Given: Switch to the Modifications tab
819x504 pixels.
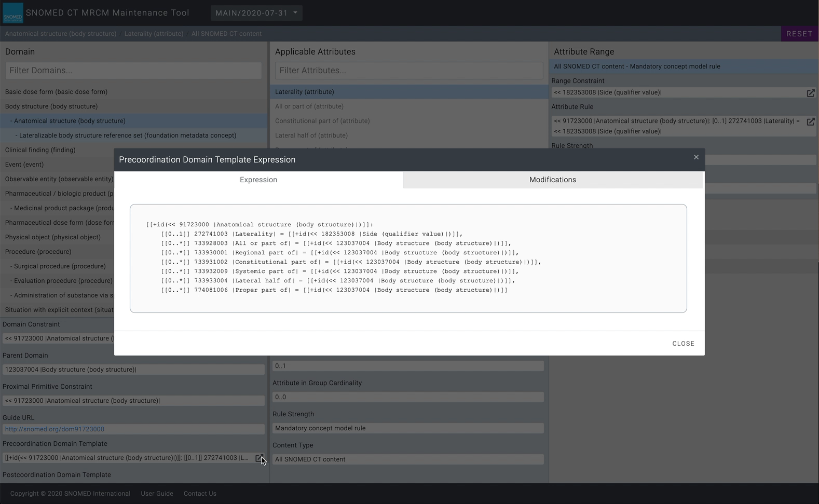Looking at the screenshot, I should 553,180.
